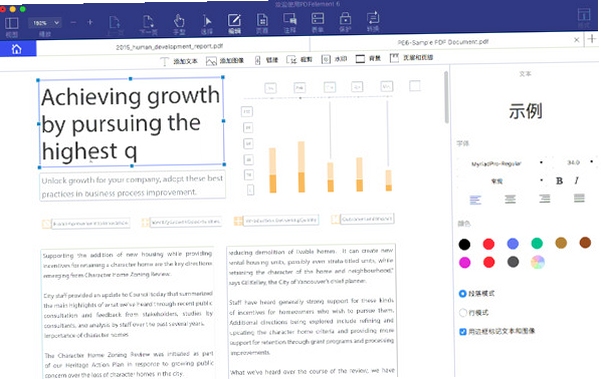Click the Home tab icon

[17, 49]
